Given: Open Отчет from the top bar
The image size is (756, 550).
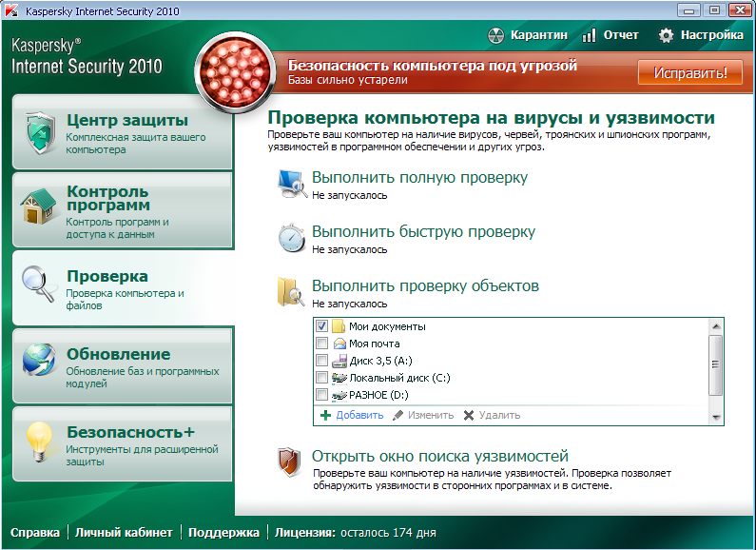Looking at the screenshot, I should (621, 35).
